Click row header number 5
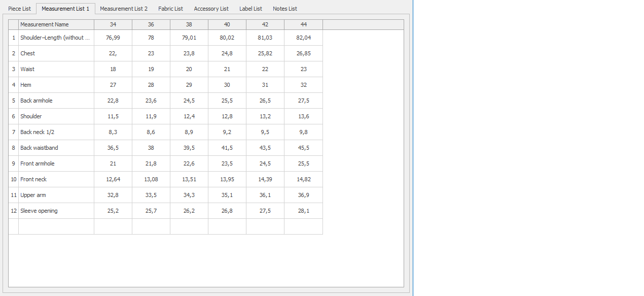 click(x=14, y=101)
